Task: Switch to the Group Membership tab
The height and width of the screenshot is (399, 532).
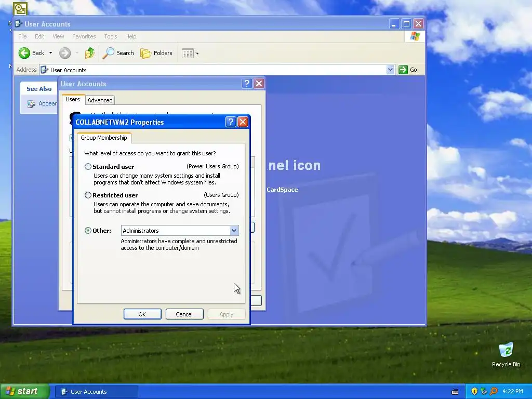Action: [104, 138]
